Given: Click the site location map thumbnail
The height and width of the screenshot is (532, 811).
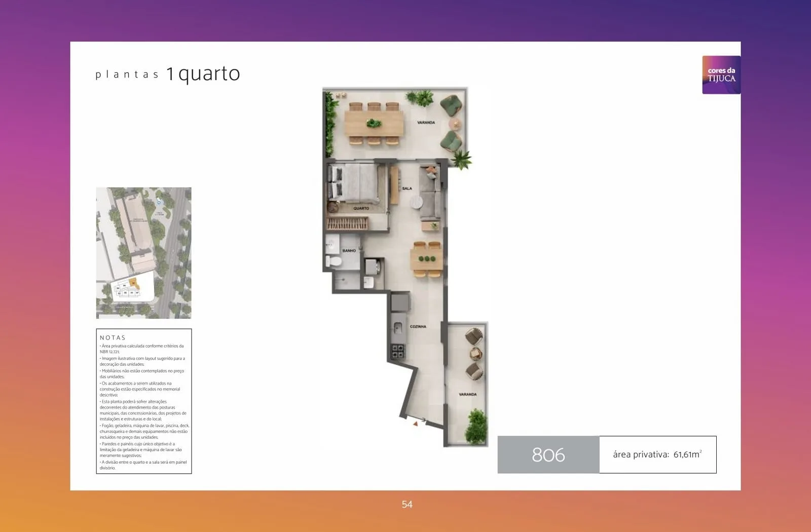Looking at the screenshot, I should tap(144, 253).
